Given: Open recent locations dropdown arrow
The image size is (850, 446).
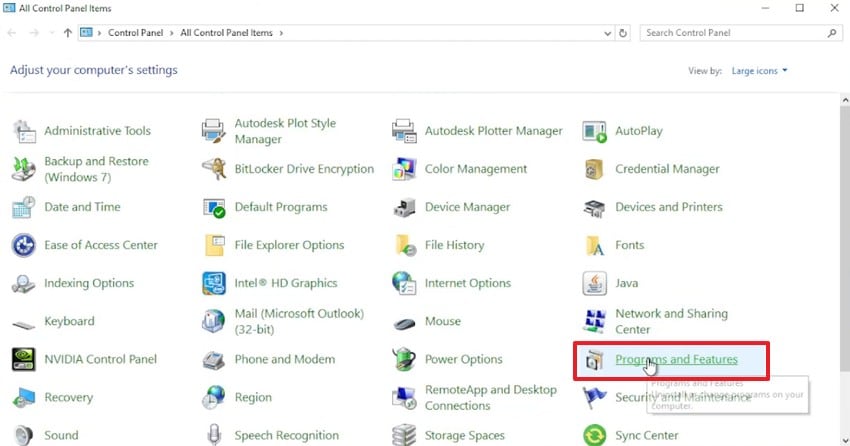Looking at the screenshot, I should (x=52, y=33).
